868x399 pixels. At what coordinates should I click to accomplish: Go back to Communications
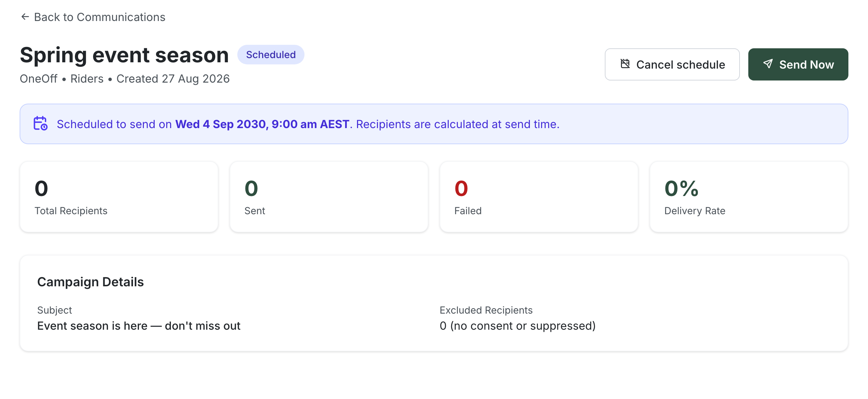click(93, 17)
